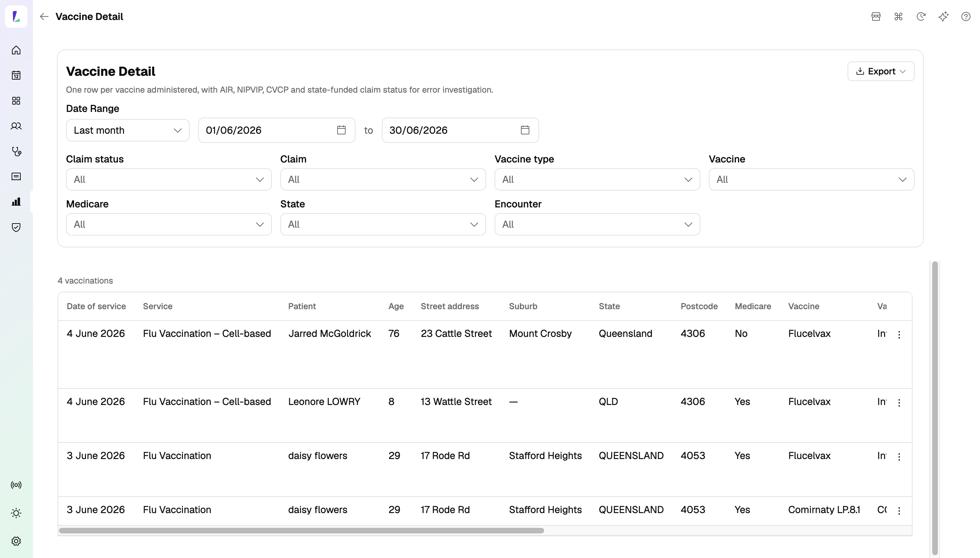
Task: Expand the Vaccine filter dropdown
Action: (x=811, y=179)
